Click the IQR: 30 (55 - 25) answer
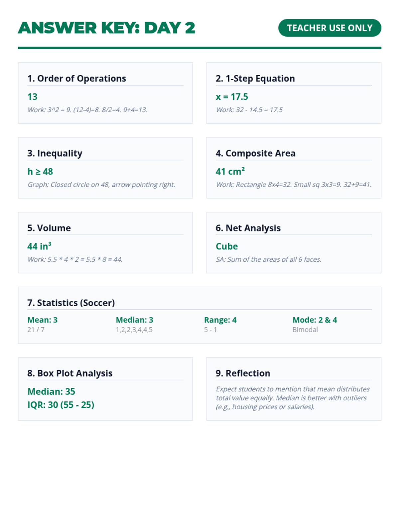Image resolution: width=399 pixels, height=532 pixels. (61, 405)
